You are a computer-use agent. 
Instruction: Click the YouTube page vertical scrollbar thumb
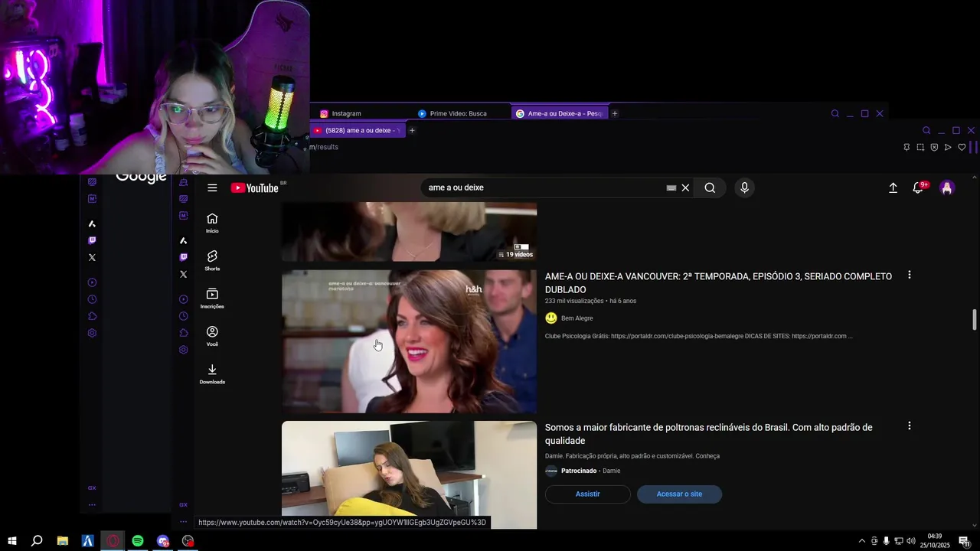(x=975, y=320)
